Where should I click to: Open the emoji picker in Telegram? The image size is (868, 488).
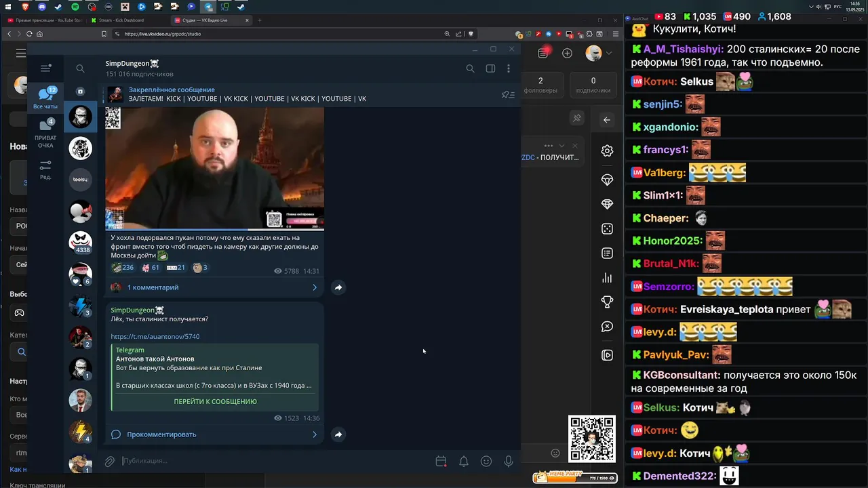point(486,462)
